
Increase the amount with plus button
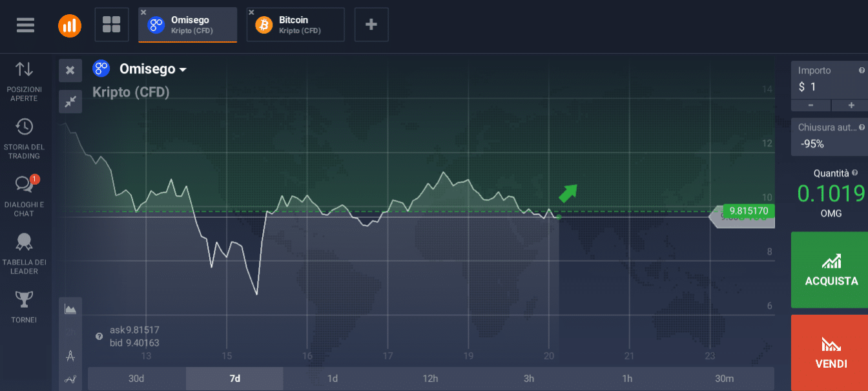(x=851, y=105)
